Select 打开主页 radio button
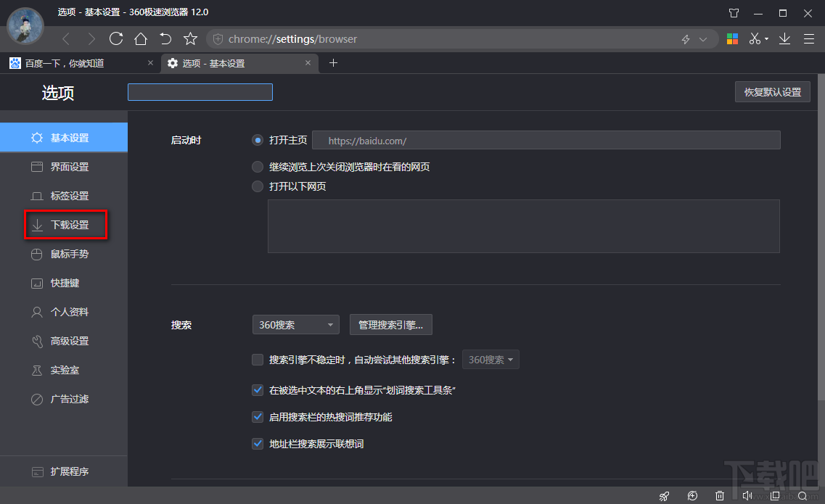The width and height of the screenshot is (825, 504). [x=258, y=141]
